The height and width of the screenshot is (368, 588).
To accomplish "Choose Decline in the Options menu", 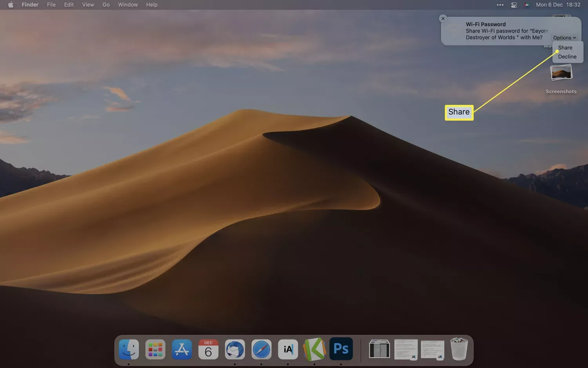I will pos(567,56).
